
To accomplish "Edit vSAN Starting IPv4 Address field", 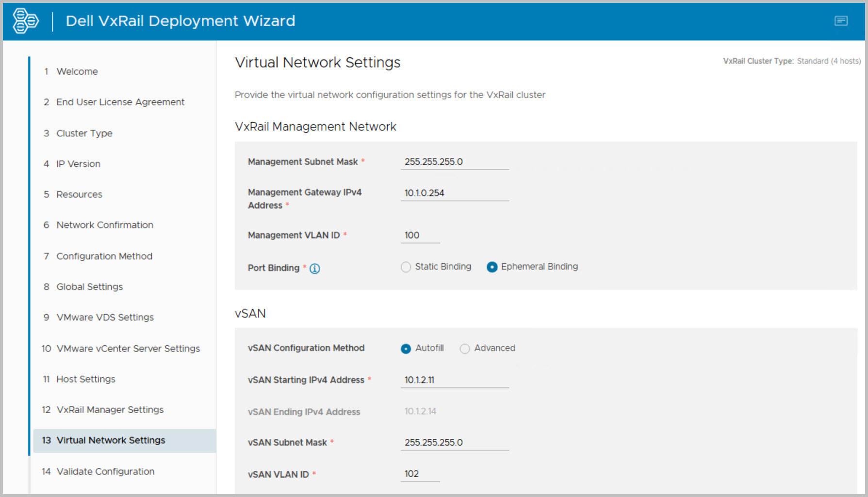I will tap(454, 380).
